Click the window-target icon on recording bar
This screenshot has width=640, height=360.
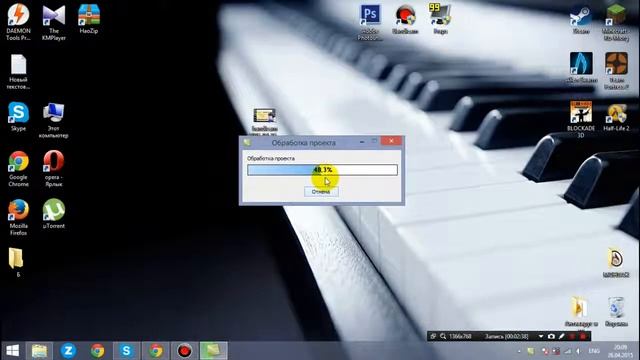pos(433,336)
